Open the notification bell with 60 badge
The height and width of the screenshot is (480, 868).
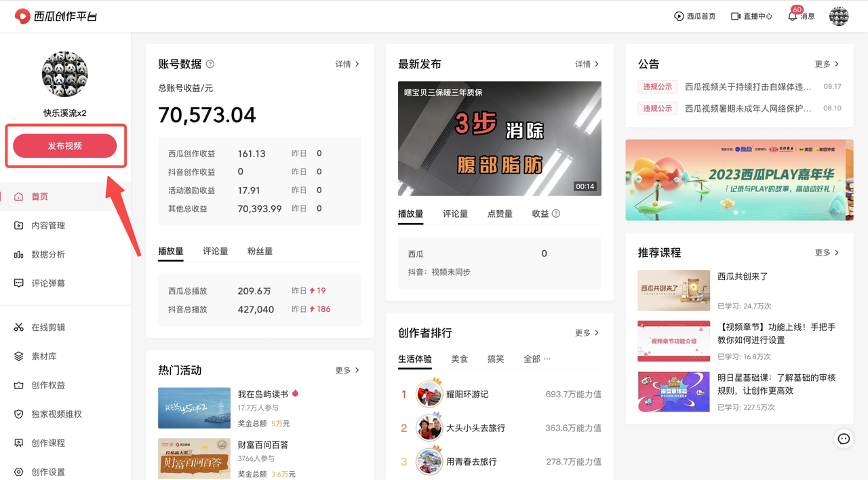pos(793,16)
